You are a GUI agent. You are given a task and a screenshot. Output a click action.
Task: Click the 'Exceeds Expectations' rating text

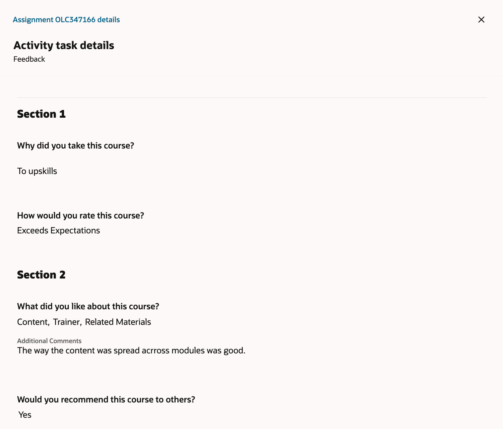point(58,230)
